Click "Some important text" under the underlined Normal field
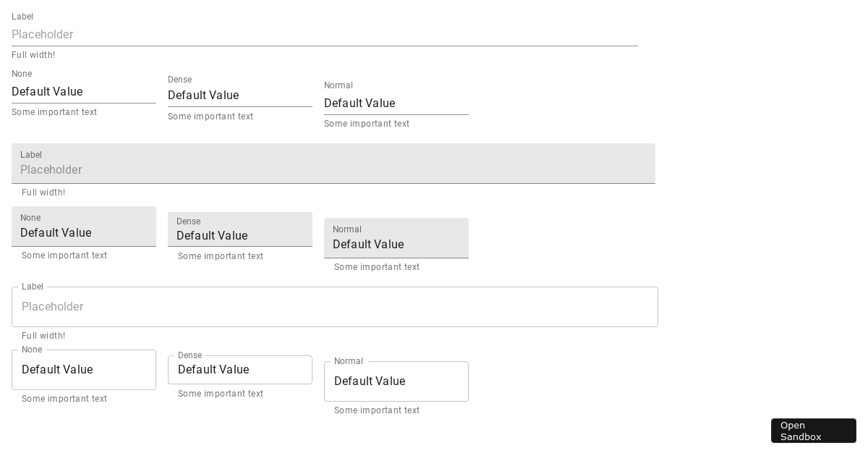This screenshot has height=456, width=868. coord(367,124)
